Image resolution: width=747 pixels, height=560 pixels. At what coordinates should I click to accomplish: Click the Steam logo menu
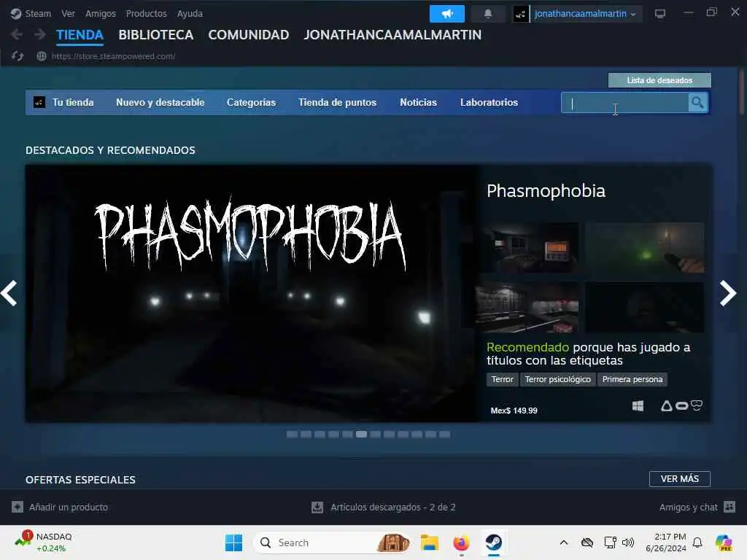(31, 13)
